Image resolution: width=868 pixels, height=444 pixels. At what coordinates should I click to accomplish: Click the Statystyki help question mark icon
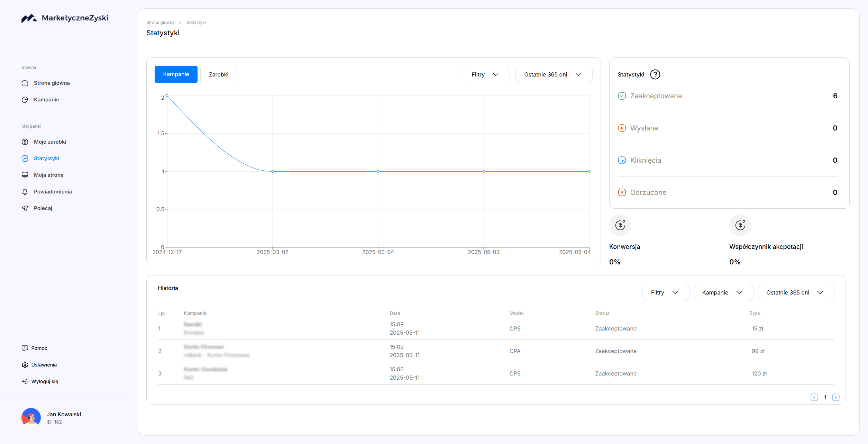click(x=655, y=74)
